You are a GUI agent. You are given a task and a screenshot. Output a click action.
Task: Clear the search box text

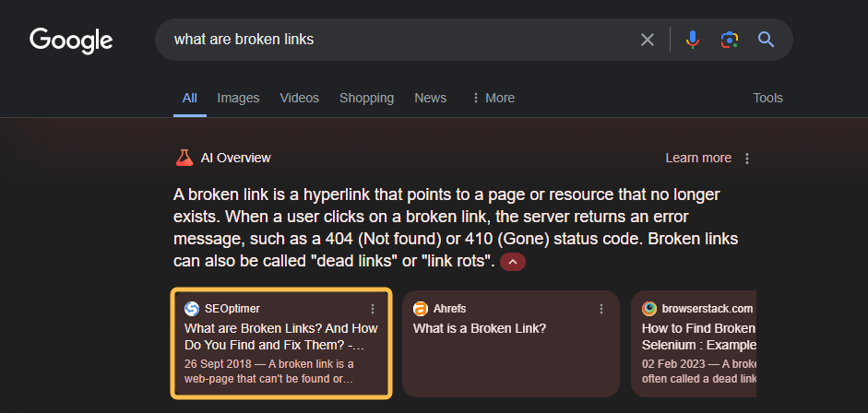[x=648, y=40]
